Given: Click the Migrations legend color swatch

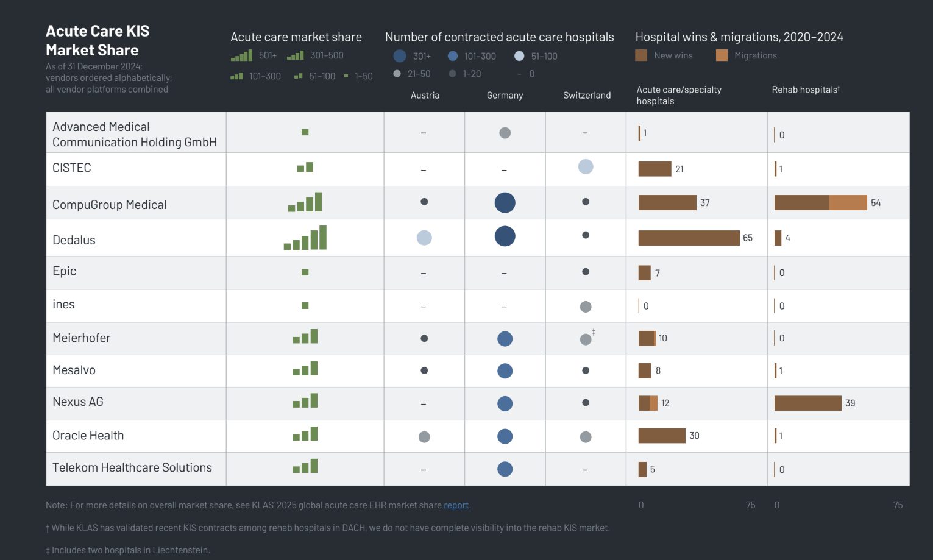Looking at the screenshot, I should click(x=722, y=55).
